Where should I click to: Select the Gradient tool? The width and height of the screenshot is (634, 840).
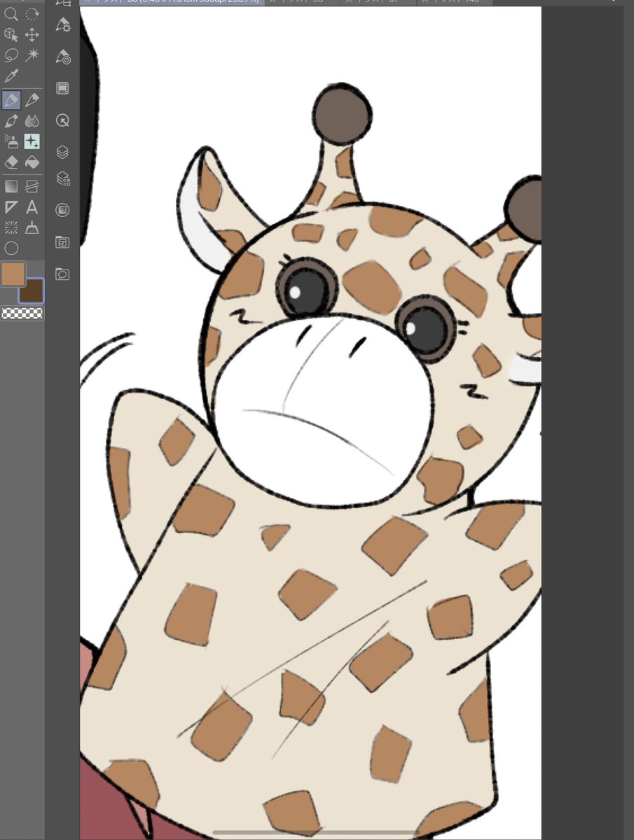coord(11,186)
